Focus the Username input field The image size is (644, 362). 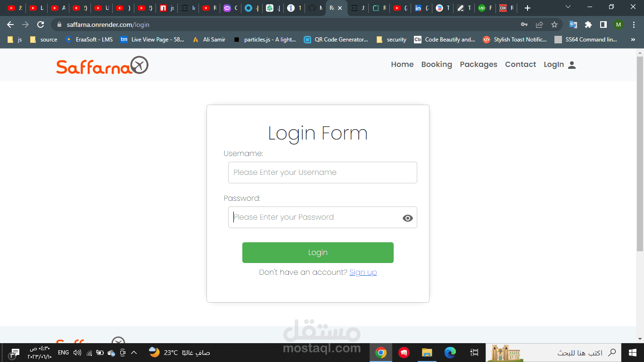(x=322, y=173)
